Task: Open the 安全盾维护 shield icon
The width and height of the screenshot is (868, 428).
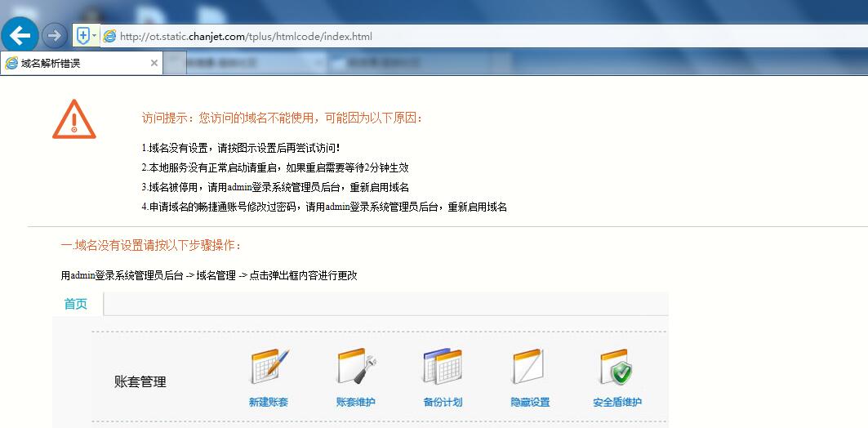Action: pos(617,366)
